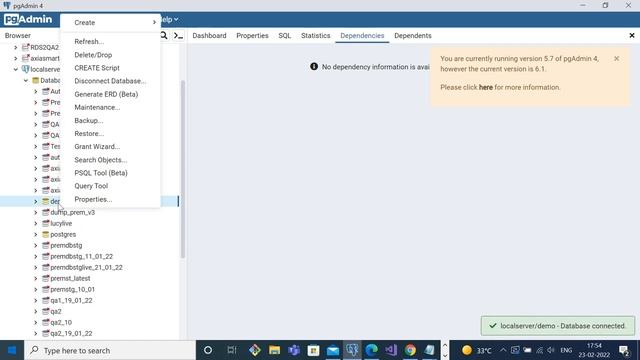Open the Mail app from taskbar
This screenshot has height=360, width=640.
click(333, 350)
